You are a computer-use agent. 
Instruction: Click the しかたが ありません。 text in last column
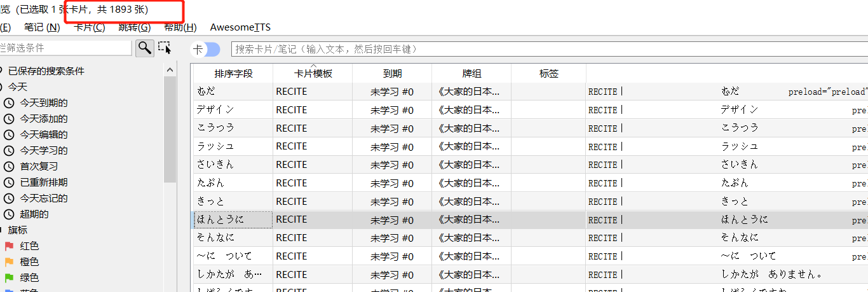772,275
